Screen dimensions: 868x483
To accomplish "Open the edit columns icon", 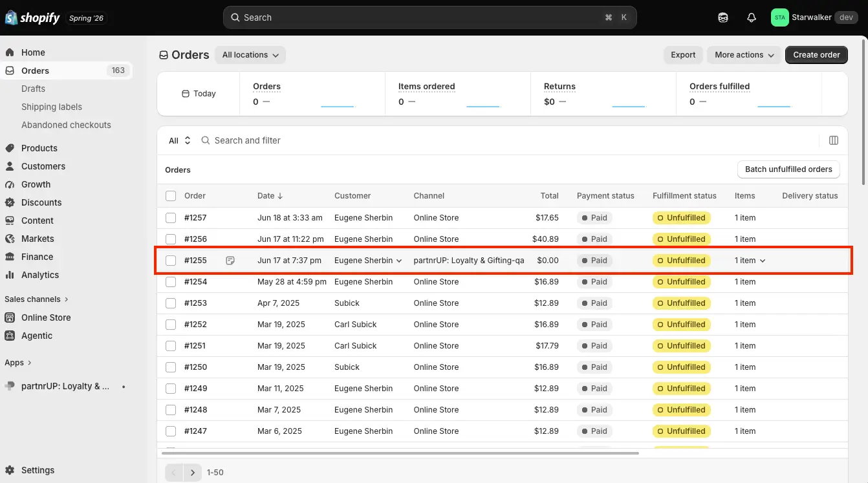I will pos(834,140).
